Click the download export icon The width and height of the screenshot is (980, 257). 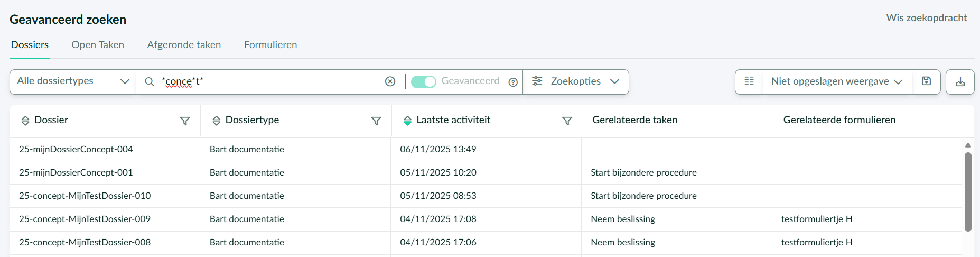tap(960, 82)
